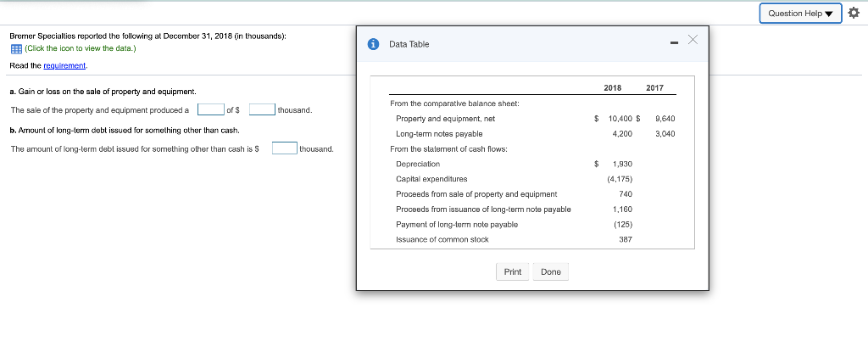Click 'Proceeds from sale of property and equipment'

476,194
